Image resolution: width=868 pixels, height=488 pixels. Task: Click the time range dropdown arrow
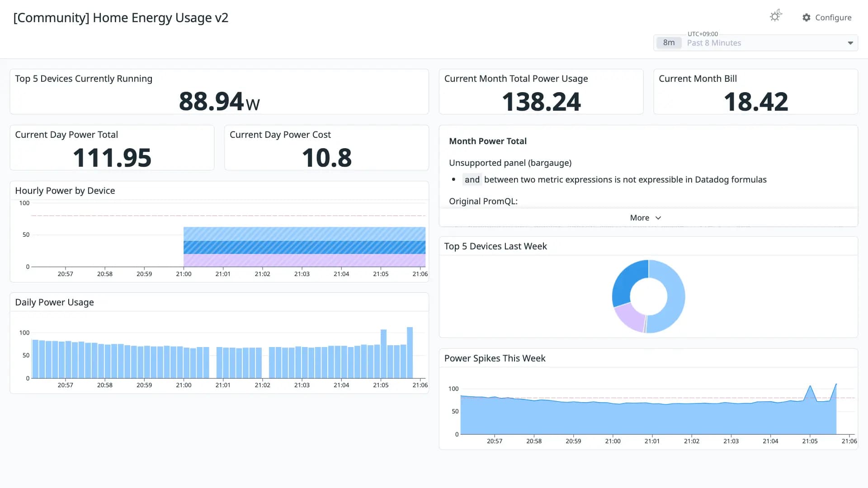point(850,43)
